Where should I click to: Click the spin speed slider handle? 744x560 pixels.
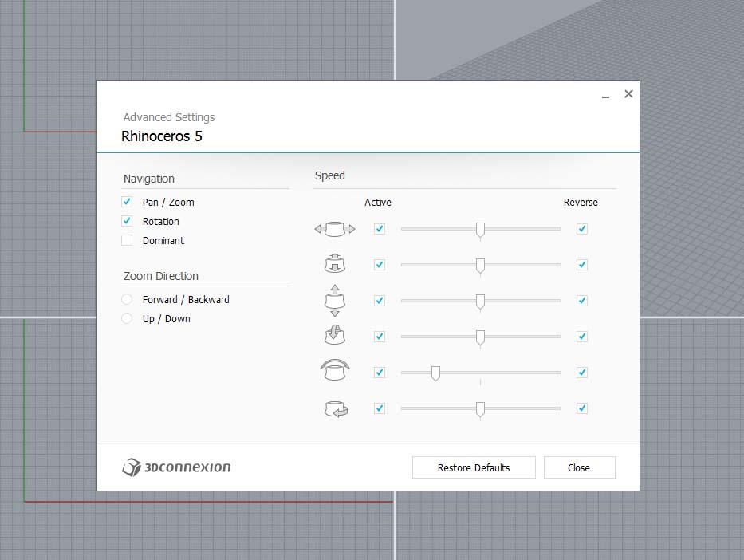[x=480, y=409]
